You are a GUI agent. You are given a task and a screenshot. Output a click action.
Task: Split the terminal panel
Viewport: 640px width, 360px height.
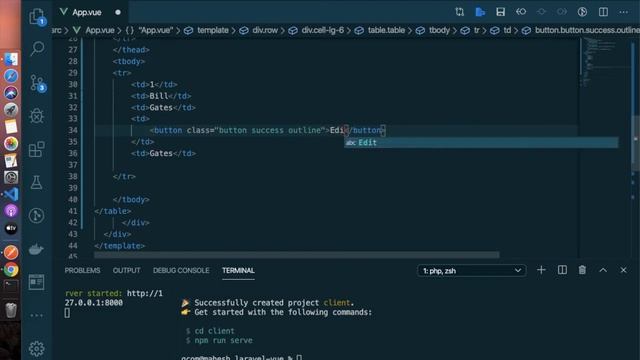562,270
